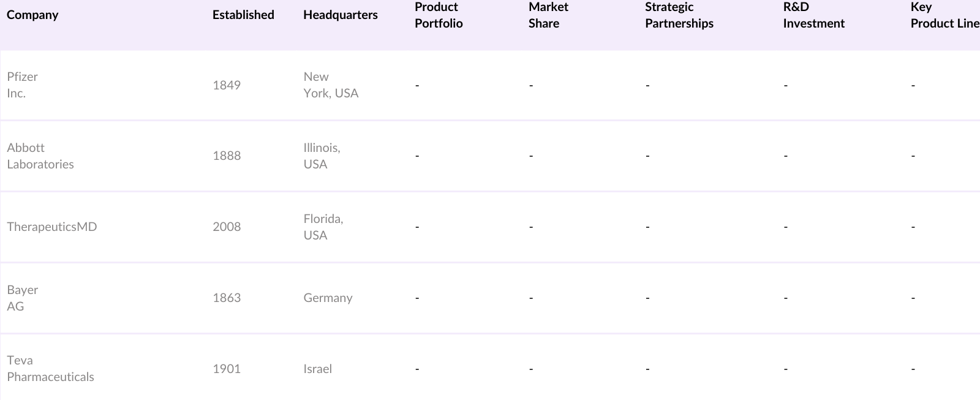Click the 1849 established year cell

point(227,85)
